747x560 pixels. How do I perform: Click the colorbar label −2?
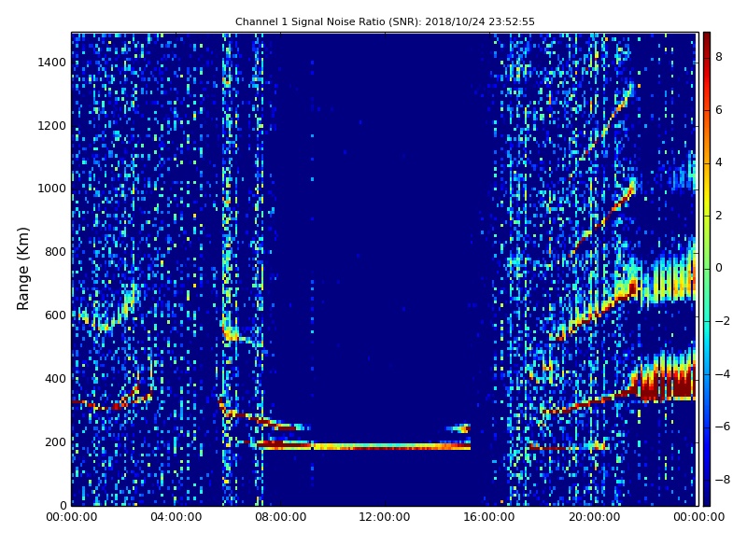(723, 321)
